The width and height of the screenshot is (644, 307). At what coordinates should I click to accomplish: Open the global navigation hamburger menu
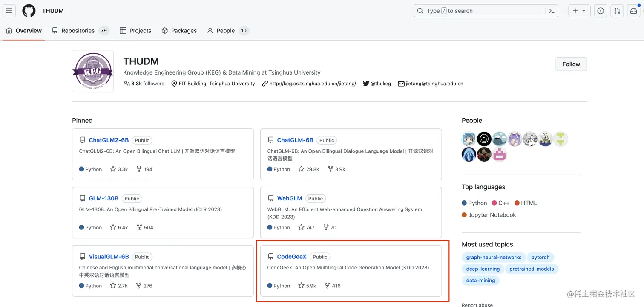coord(9,11)
